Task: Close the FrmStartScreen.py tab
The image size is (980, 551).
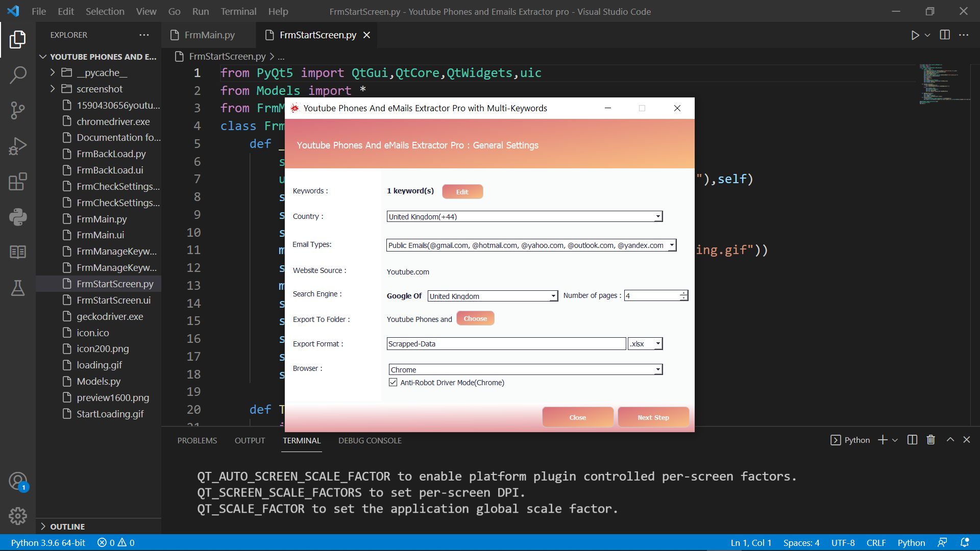Action: coord(366,35)
